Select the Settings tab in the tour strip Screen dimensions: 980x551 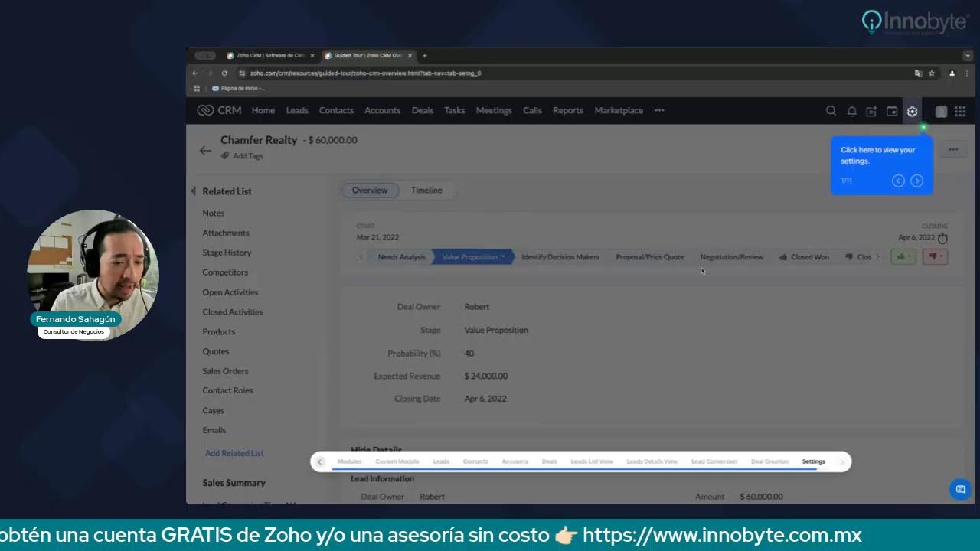pos(814,461)
